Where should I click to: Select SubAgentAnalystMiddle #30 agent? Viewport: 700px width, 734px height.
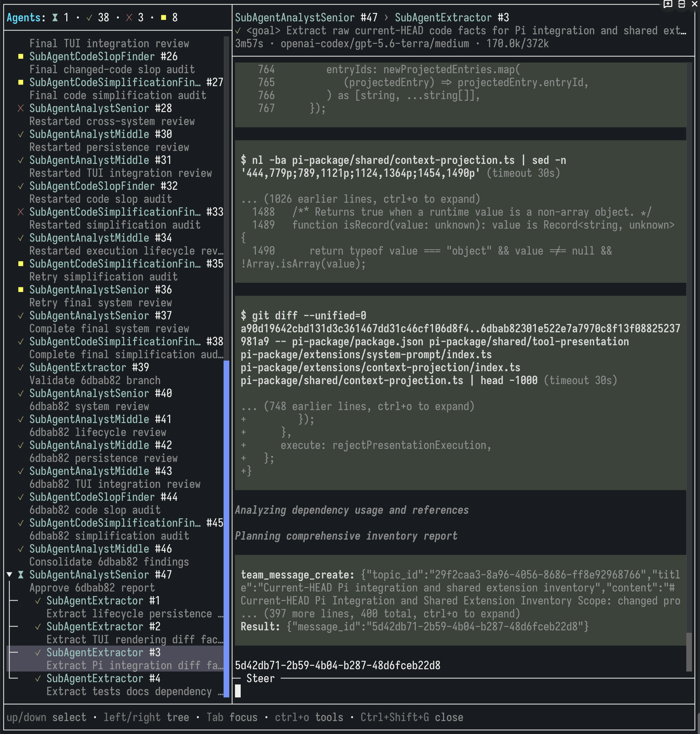101,134
